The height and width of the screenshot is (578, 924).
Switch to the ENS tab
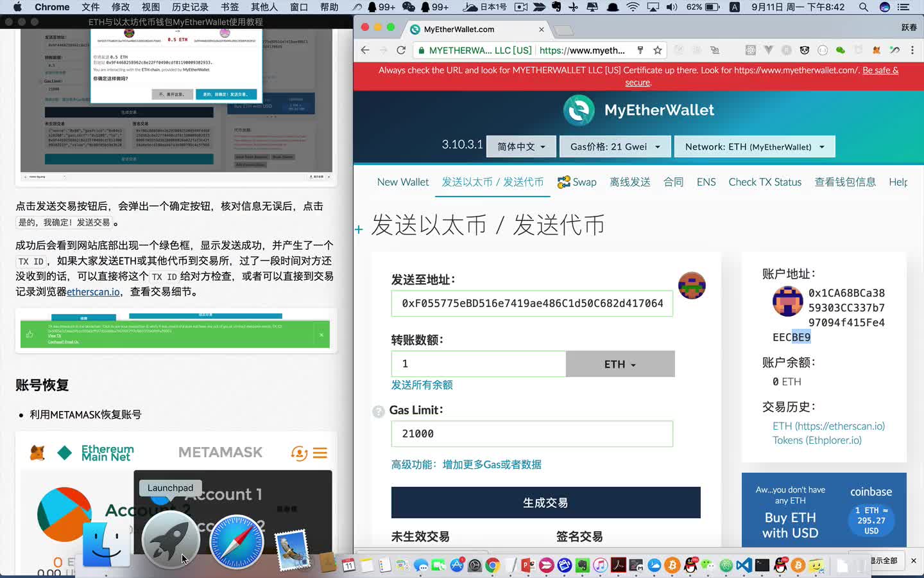point(706,182)
